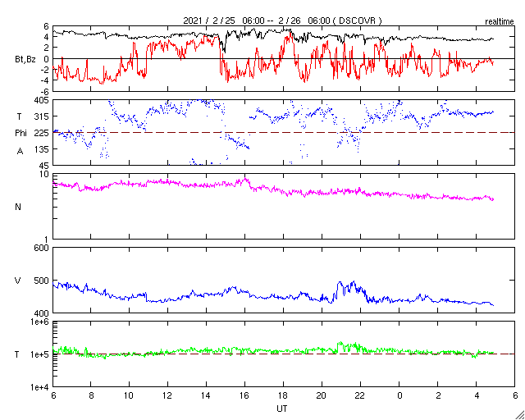Click inside the Bt,Bz magnetic field plot
The width and height of the screenshot is (525, 420).
284,58
